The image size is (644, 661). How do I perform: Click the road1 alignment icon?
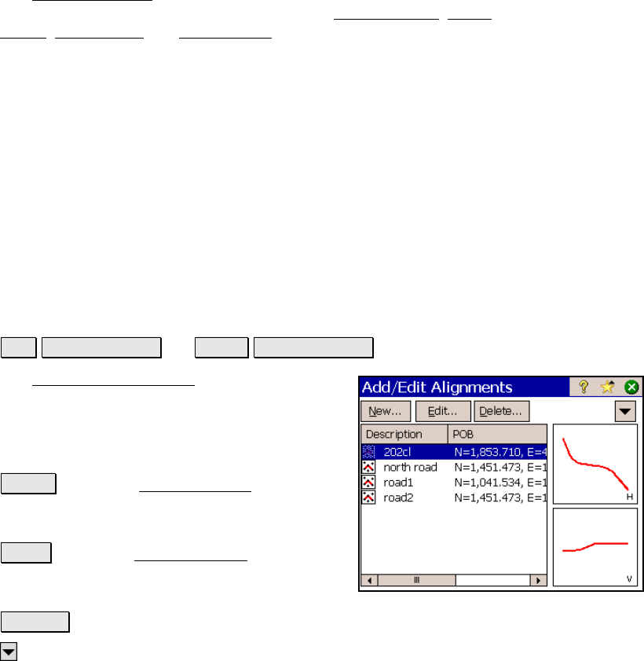(x=368, y=482)
